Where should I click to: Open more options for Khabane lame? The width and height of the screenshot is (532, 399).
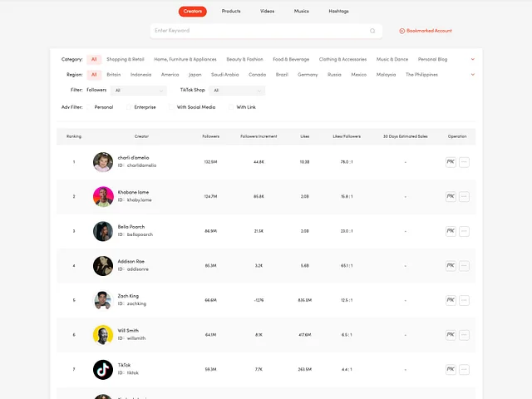pos(464,197)
